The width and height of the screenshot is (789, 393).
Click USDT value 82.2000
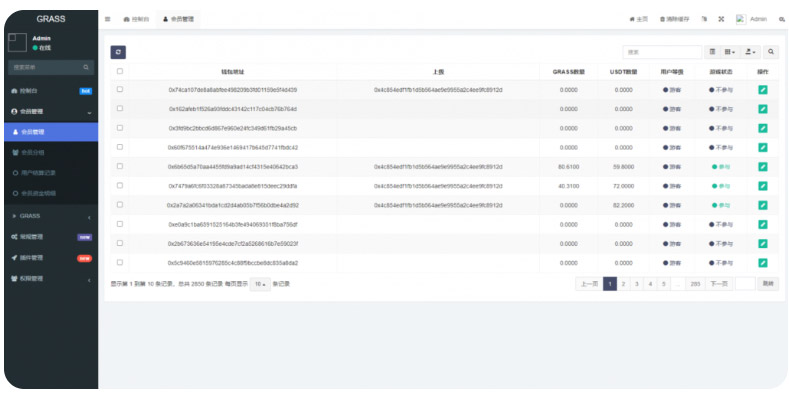(623, 205)
